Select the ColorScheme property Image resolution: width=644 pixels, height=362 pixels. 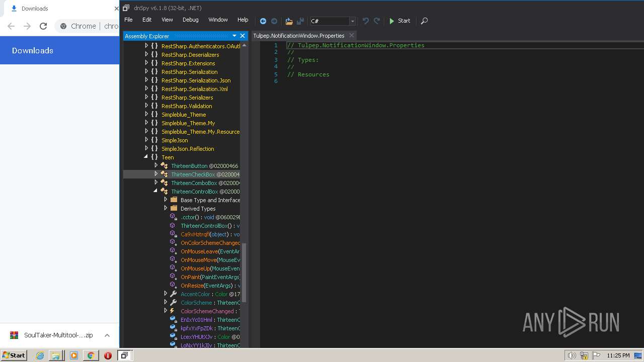196,303
